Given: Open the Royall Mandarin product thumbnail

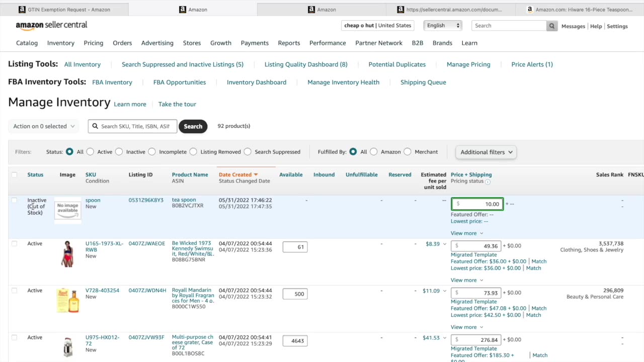Looking at the screenshot, I should pos(67,300).
